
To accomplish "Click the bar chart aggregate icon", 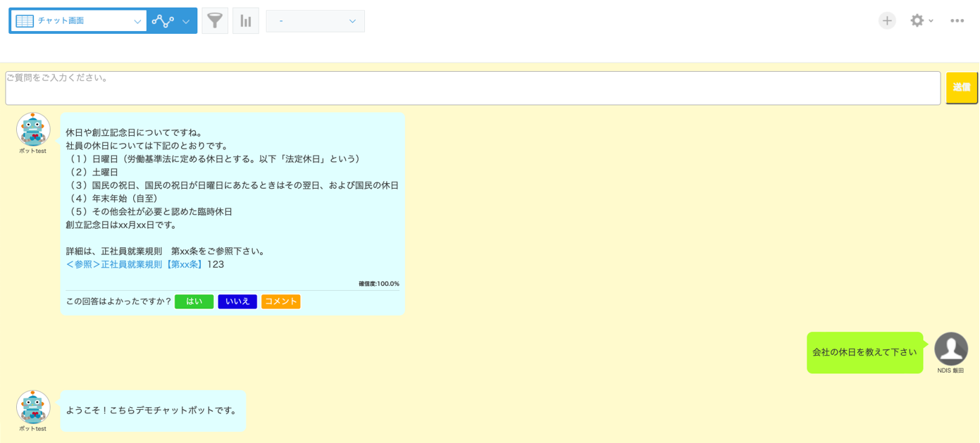I will 245,21.
